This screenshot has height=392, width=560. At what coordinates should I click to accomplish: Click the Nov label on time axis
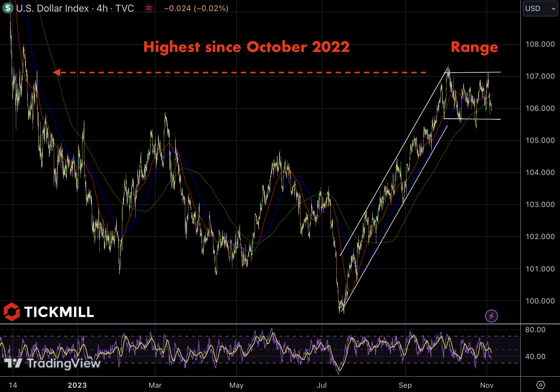tap(487, 385)
